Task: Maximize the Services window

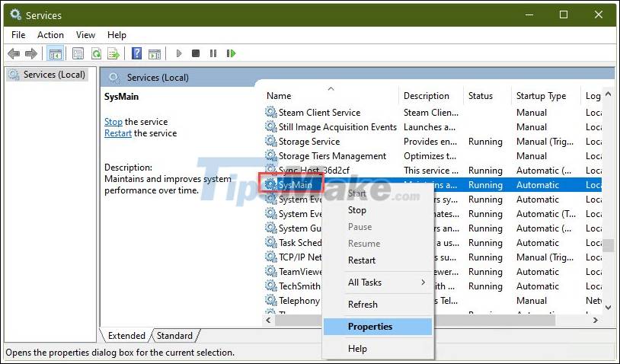Action: coord(564,15)
